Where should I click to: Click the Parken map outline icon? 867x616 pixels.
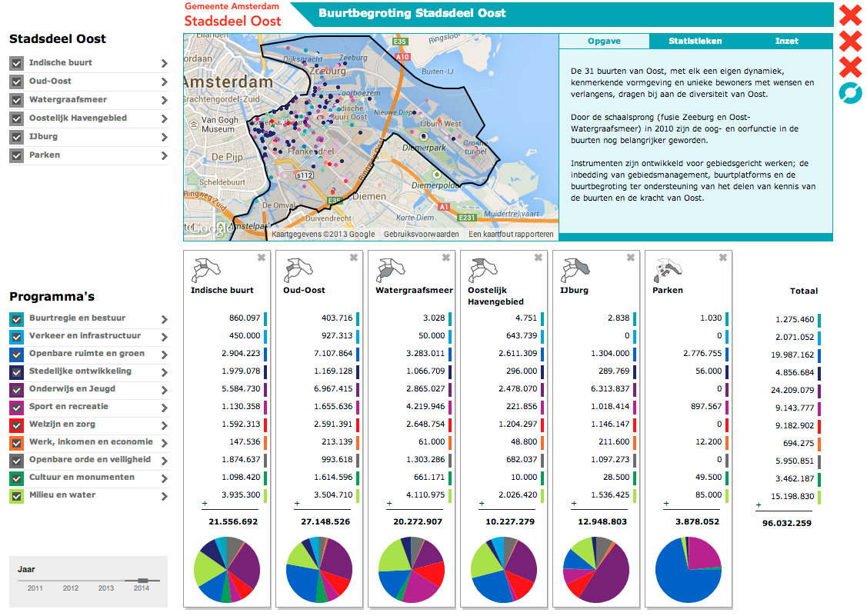[668, 271]
